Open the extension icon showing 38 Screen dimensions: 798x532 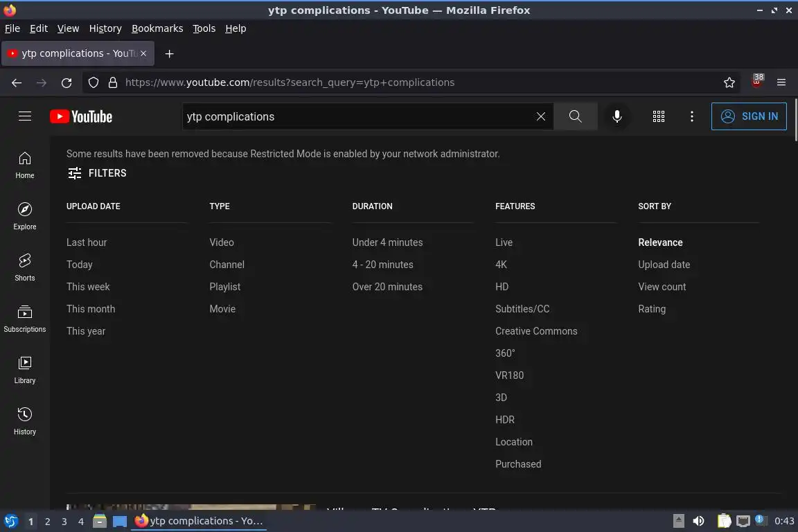point(757,80)
